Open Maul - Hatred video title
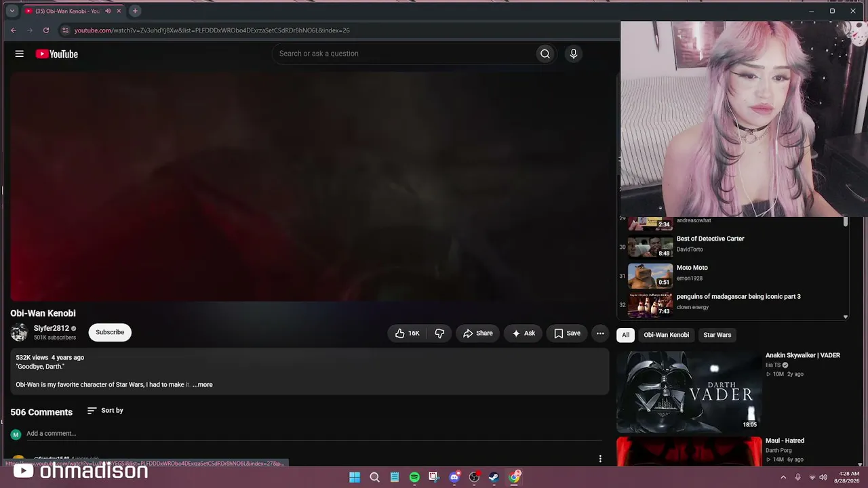868x488 pixels. click(785, 441)
